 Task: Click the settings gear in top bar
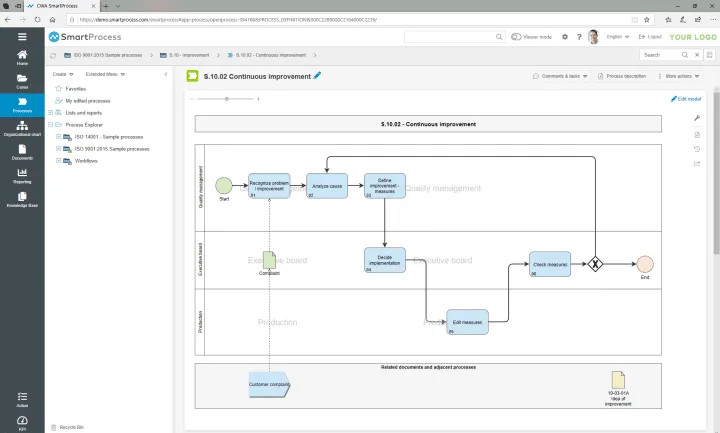(x=565, y=37)
